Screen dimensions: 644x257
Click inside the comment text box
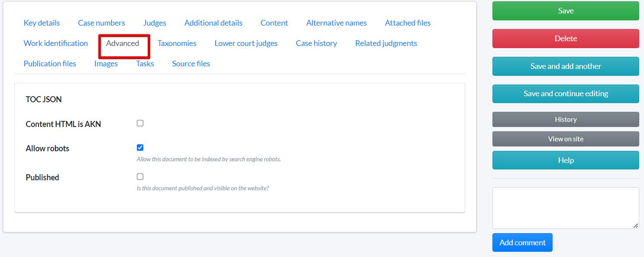pos(565,208)
